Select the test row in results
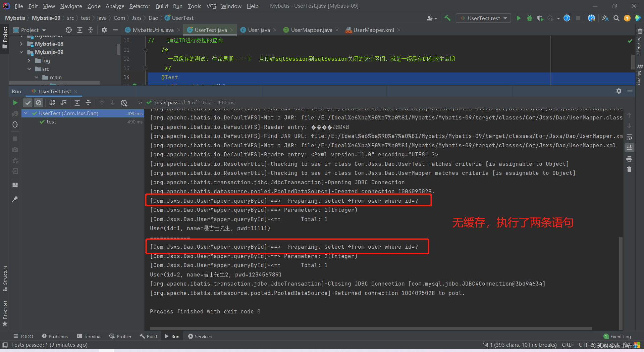Image resolution: width=644 pixels, height=352 pixels. coord(83,122)
